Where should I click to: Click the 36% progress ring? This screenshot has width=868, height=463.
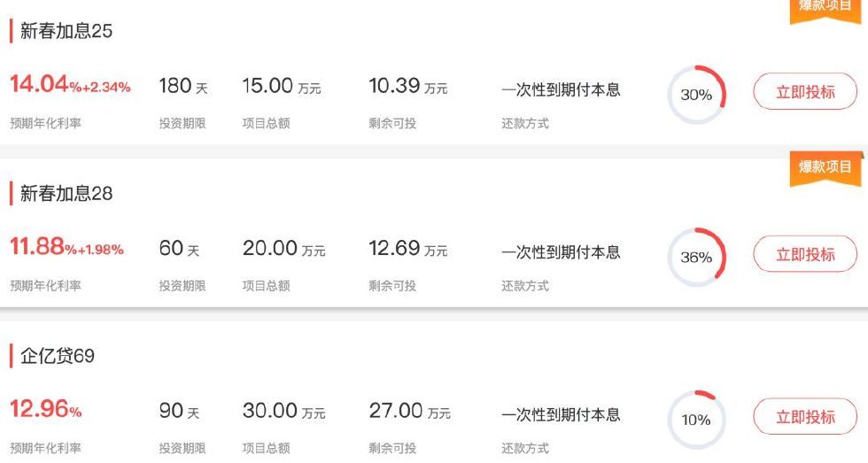[696, 257]
